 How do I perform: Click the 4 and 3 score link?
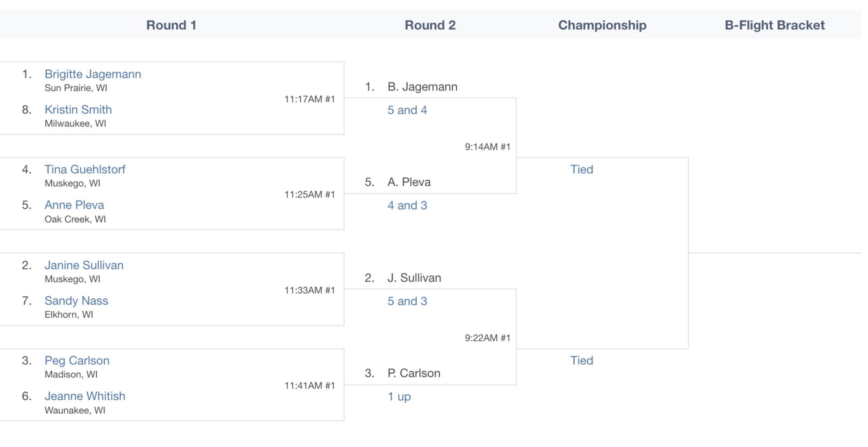[407, 205]
